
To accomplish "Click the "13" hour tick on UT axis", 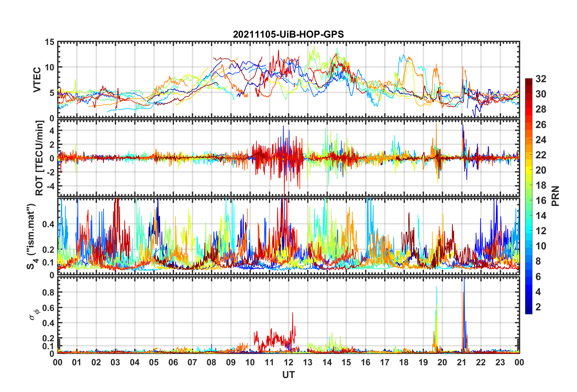I will [x=308, y=362].
